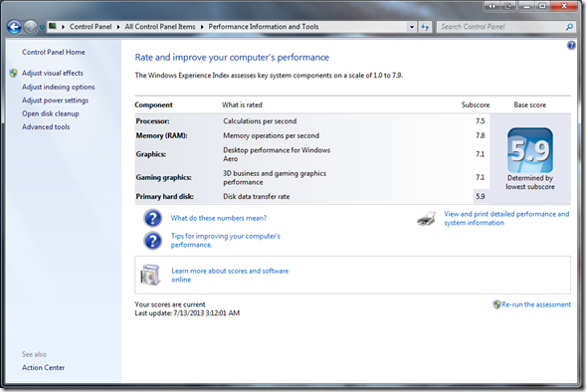
Task: Expand the recent pages arrow near Forward
Action: (x=42, y=27)
